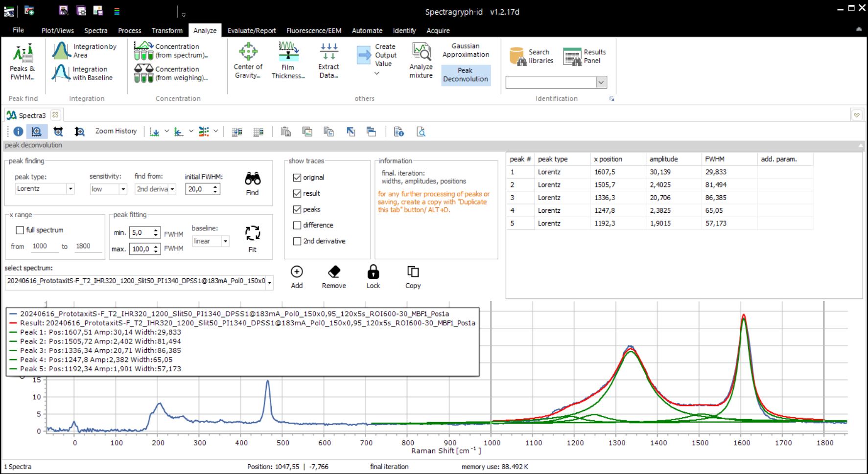The height and width of the screenshot is (474, 868).
Task: Switch to the Spectra ribbon tab
Action: click(96, 30)
